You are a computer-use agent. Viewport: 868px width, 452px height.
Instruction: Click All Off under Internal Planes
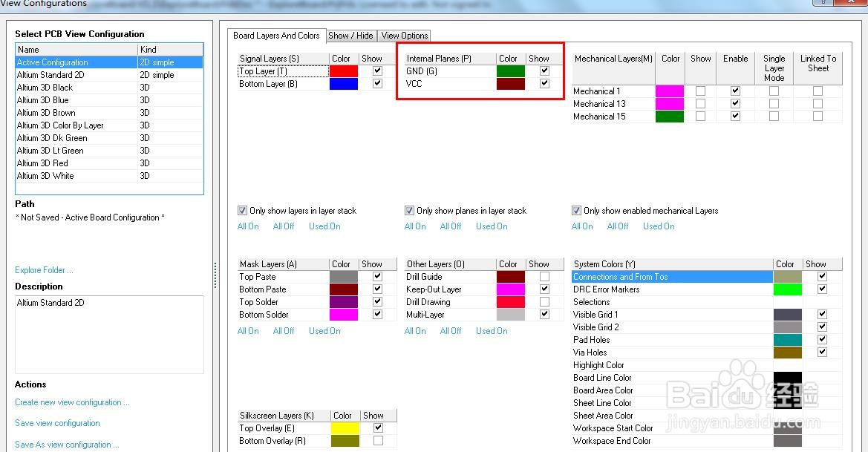coord(451,226)
